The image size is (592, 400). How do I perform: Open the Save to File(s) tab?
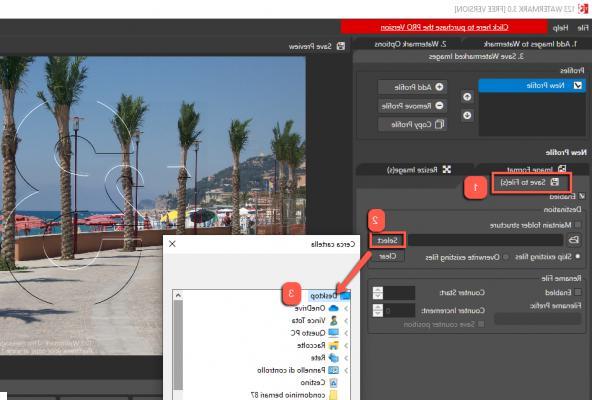pyautogui.click(x=530, y=182)
